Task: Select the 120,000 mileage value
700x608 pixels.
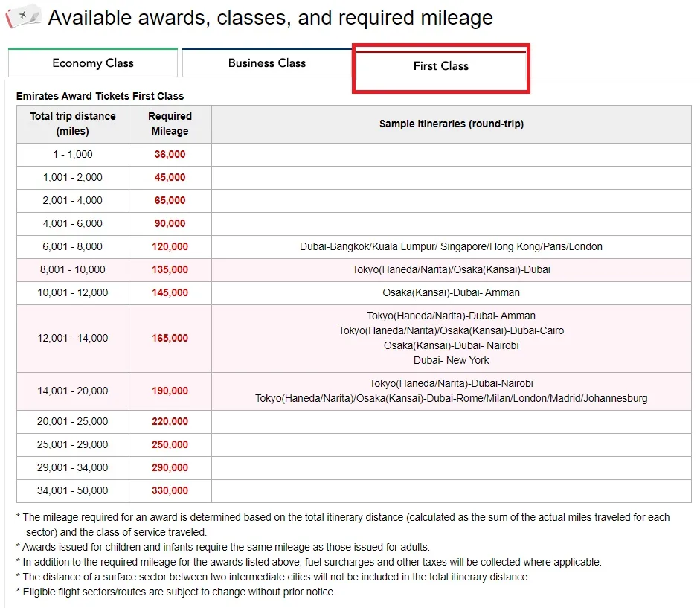Action: click(x=170, y=246)
